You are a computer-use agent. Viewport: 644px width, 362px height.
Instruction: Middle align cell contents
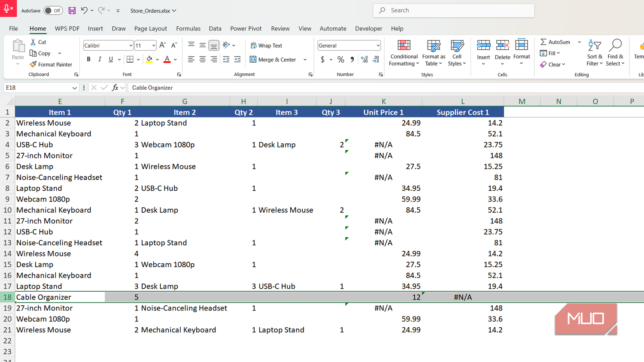(x=203, y=45)
